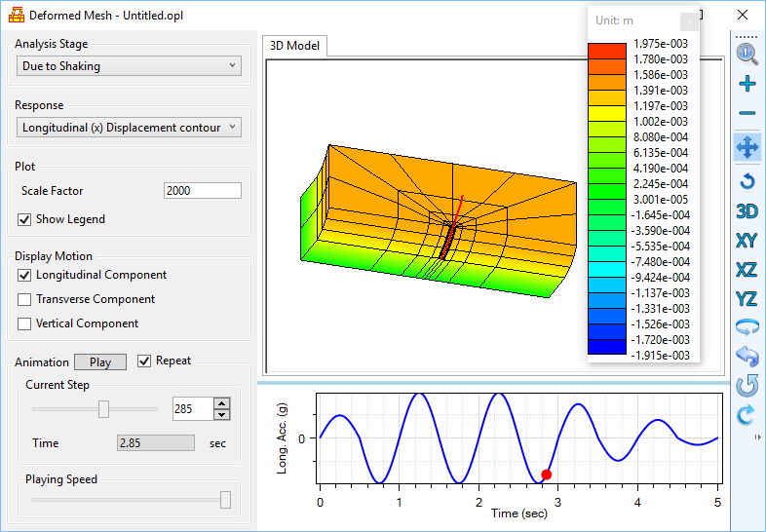
Task: Click the red marker on the acceleration plot
Action: pos(546,475)
